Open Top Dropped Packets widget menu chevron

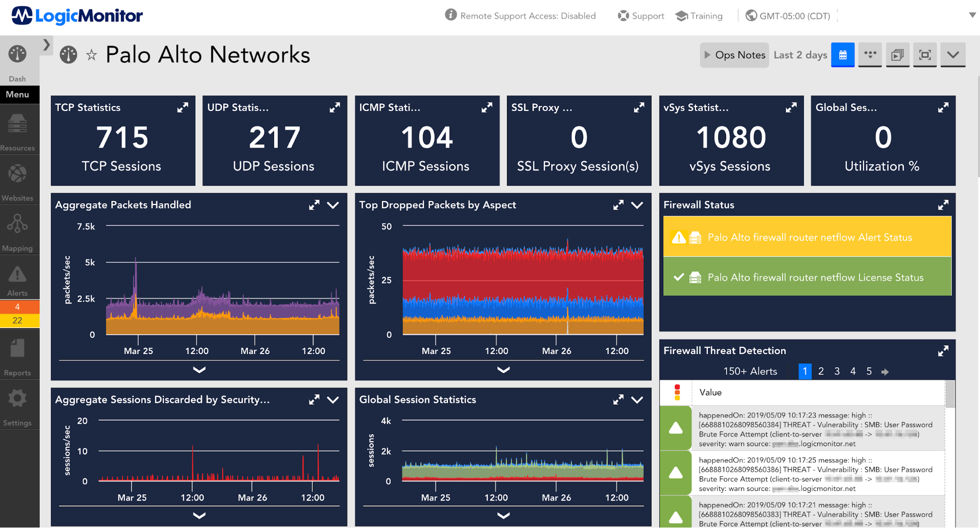(637, 205)
